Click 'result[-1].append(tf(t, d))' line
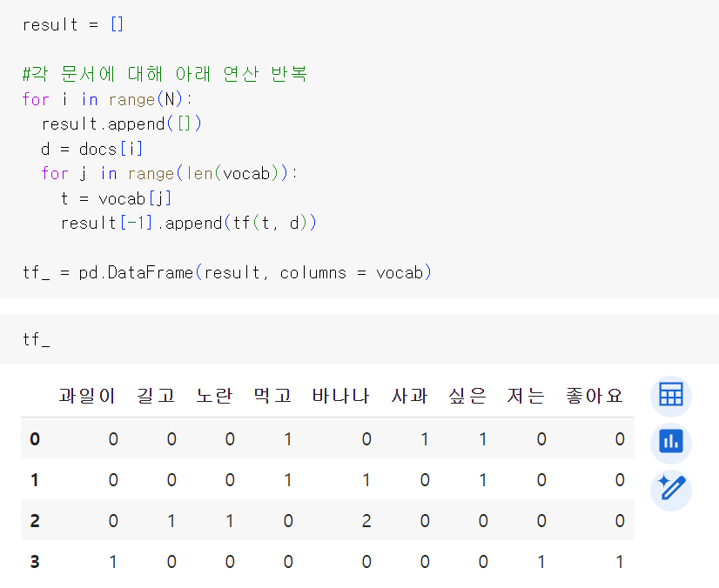 click(x=189, y=224)
